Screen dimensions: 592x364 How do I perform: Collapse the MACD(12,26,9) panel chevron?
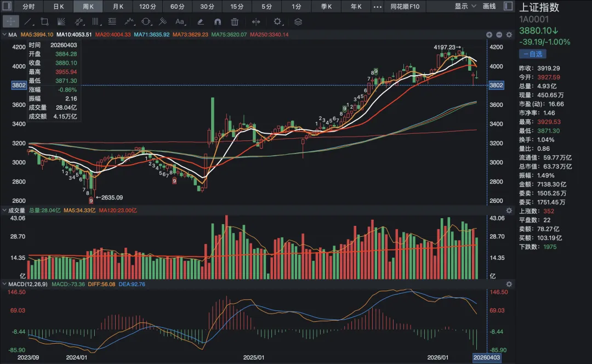pos(4,284)
